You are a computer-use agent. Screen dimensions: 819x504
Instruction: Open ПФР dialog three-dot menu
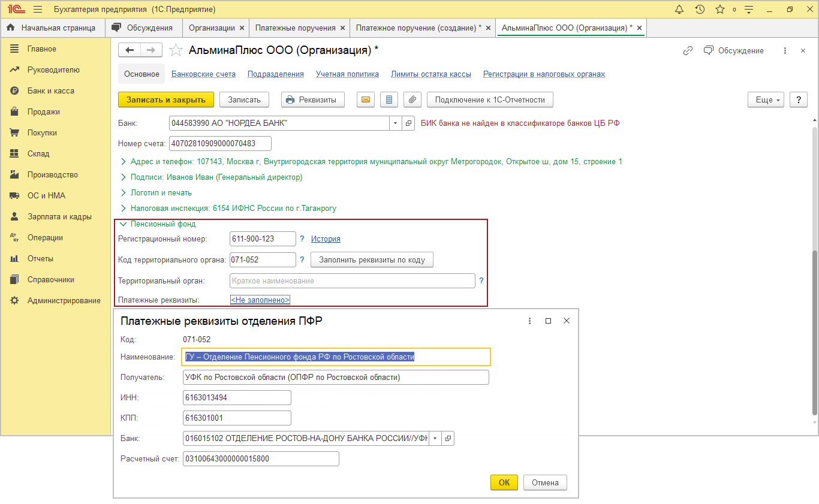coord(529,321)
